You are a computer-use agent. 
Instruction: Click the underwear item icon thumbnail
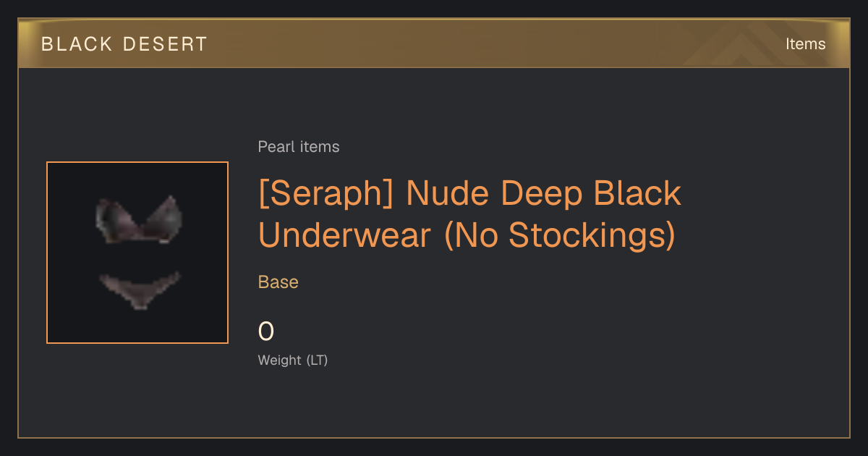(137, 253)
